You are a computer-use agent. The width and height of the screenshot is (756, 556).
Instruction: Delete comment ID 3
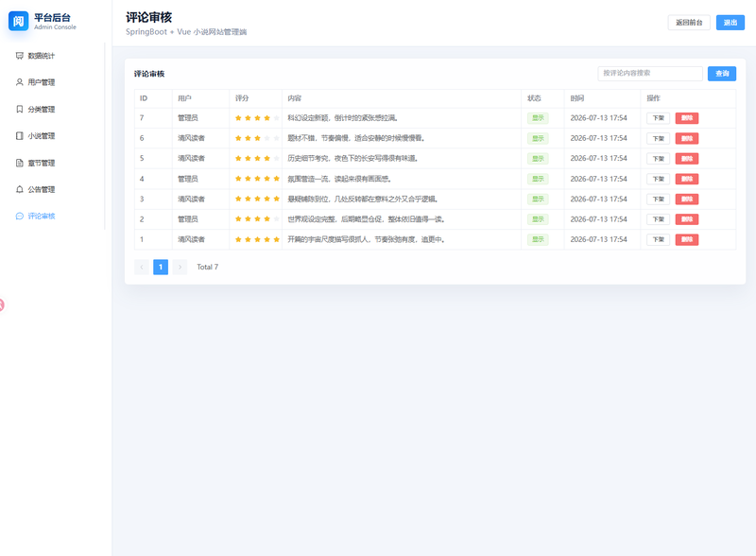coord(687,200)
